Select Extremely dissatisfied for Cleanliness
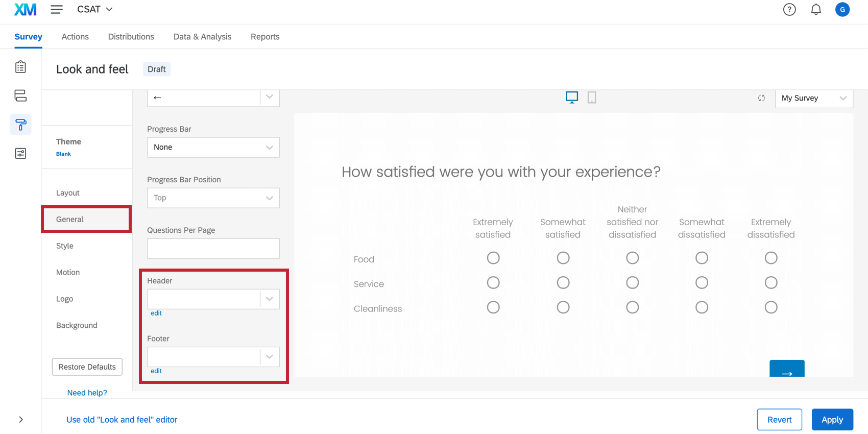 [x=771, y=307]
